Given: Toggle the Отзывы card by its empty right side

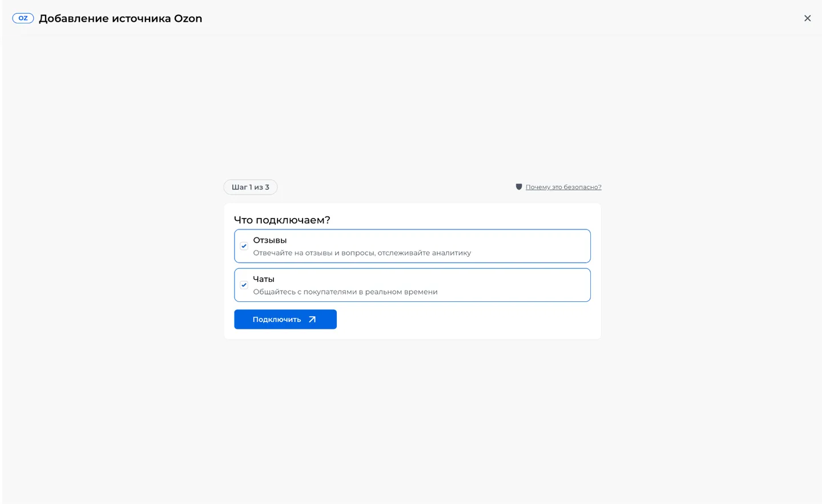Looking at the screenshot, I should coord(531,246).
